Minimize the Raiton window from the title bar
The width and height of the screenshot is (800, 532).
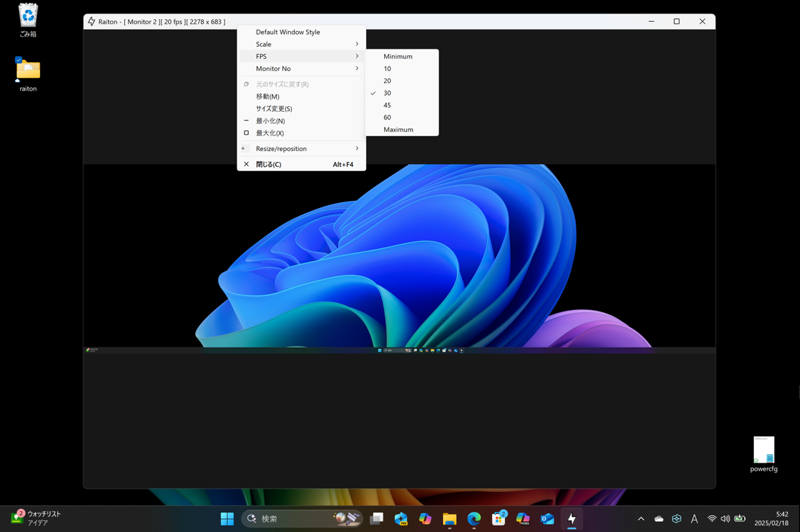tap(651, 22)
